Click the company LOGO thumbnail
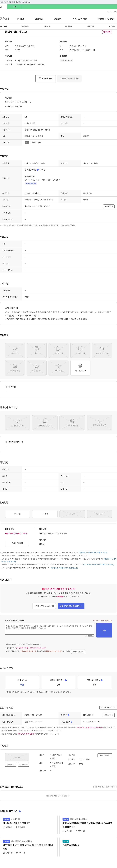The image size is (117, 868). 17,757
